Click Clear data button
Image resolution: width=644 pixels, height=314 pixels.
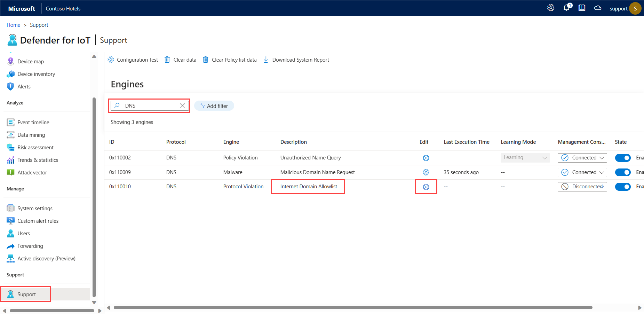[180, 60]
